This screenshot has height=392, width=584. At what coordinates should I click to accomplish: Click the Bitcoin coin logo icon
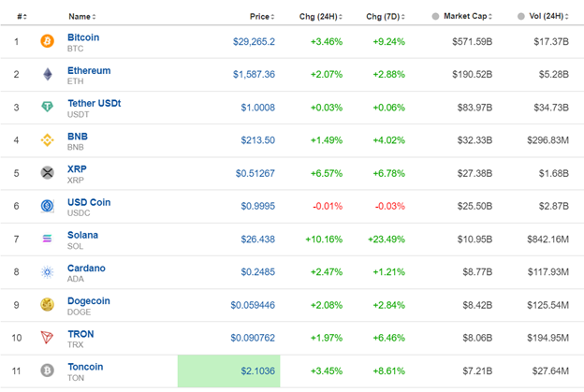point(48,41)
